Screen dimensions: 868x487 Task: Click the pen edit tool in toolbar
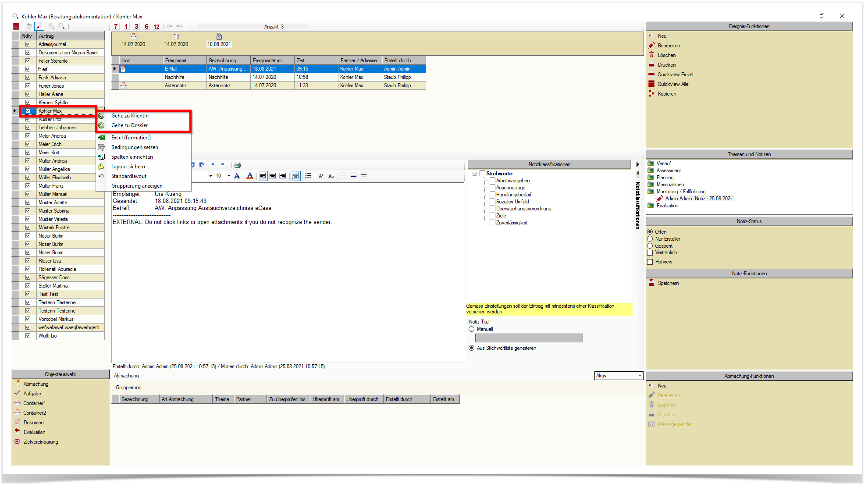coord(39,26)
